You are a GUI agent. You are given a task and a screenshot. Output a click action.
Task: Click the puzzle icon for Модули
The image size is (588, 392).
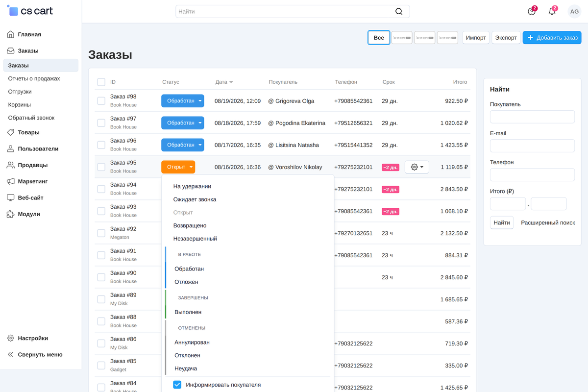click(11, 214)
